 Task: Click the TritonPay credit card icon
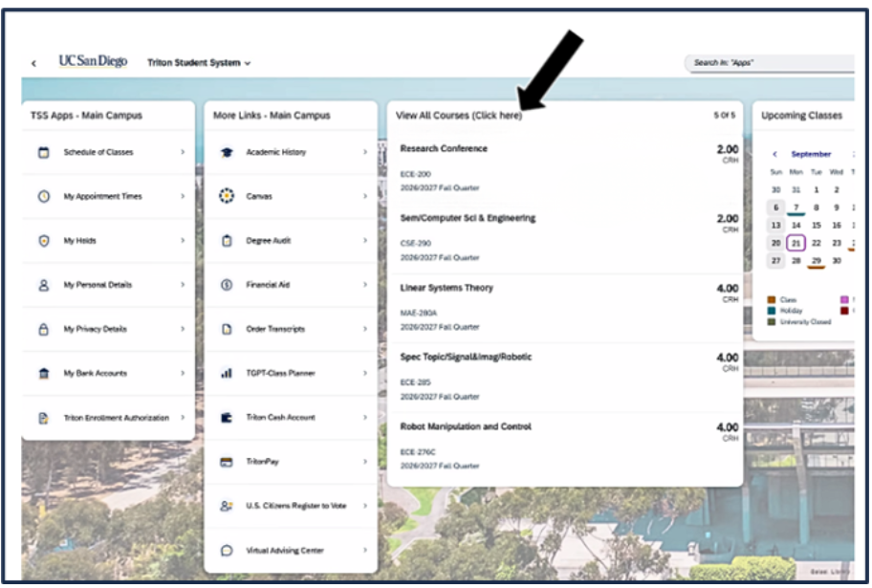(x=227, y=462)
